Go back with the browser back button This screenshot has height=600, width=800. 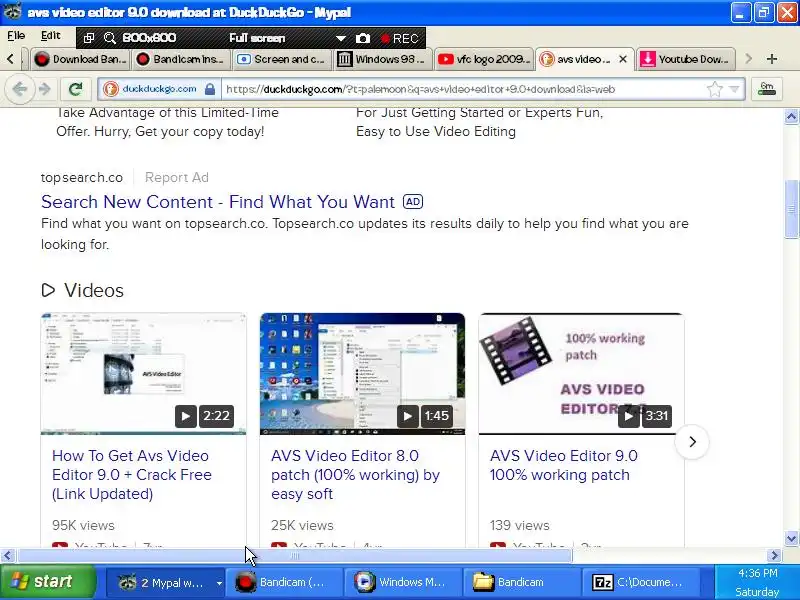point(20,89)
